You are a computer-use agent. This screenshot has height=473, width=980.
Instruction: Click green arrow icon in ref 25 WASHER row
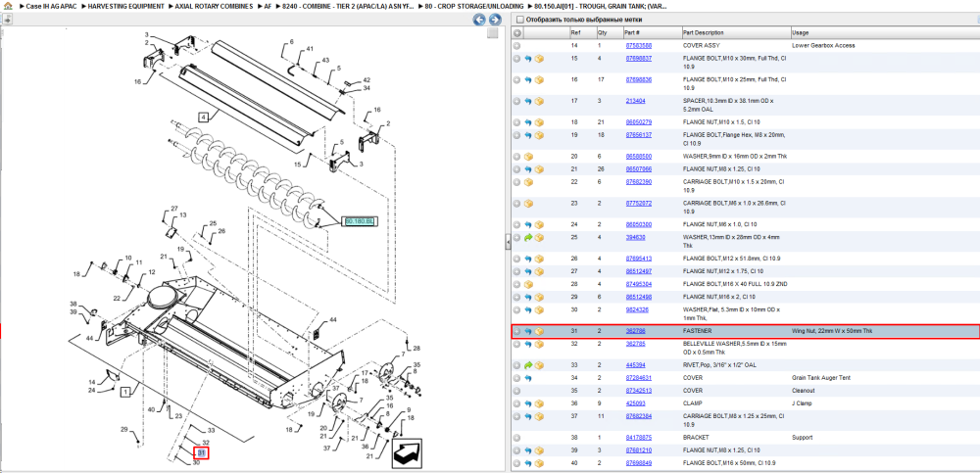pyautogui.click(x=528, y=237)
